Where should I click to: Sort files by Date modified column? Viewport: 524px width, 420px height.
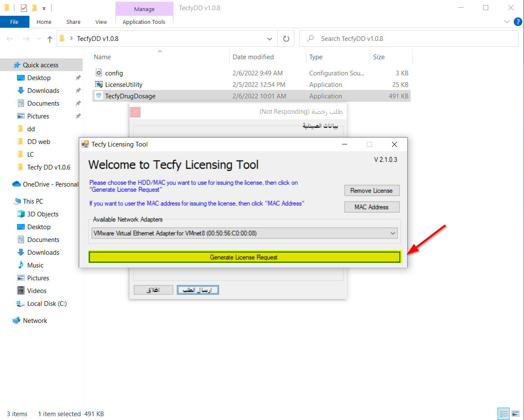click(x=253, y=57)
